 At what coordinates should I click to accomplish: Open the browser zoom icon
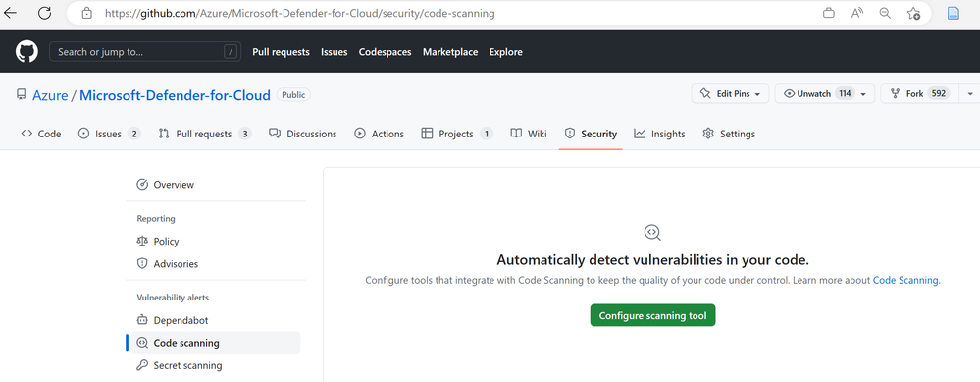[885, 13]
